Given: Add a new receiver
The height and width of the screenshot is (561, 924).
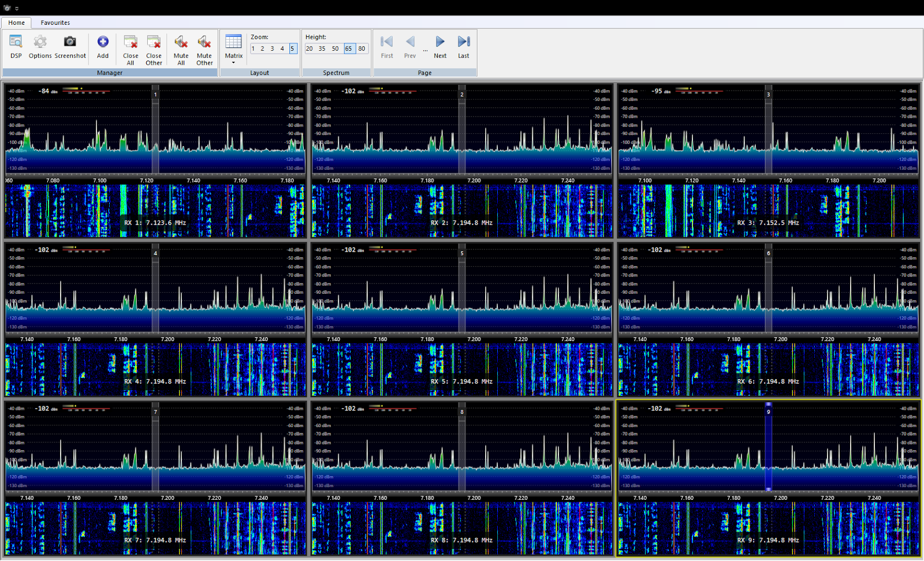Looking at the screenshot, I should tap(102, 46).
